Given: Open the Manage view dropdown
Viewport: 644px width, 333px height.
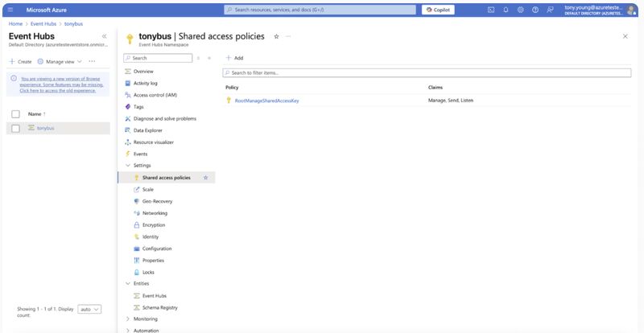Looking at the screenshot, I should click(60, 62).
